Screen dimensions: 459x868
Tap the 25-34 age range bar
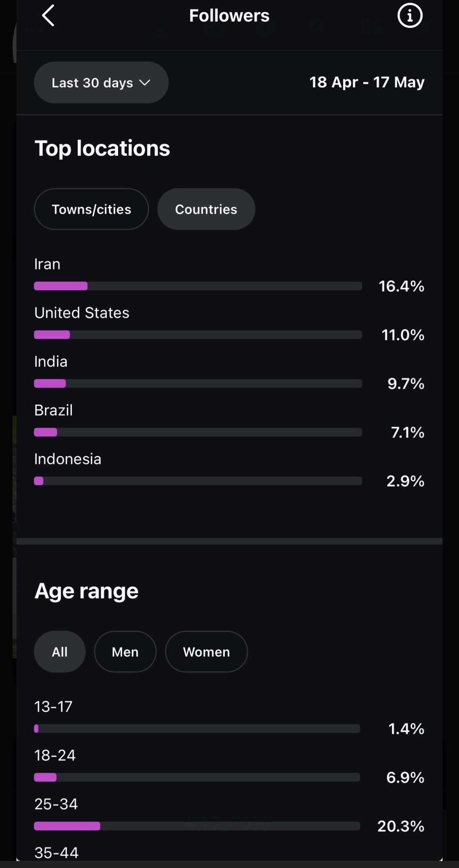click(197, 826)
